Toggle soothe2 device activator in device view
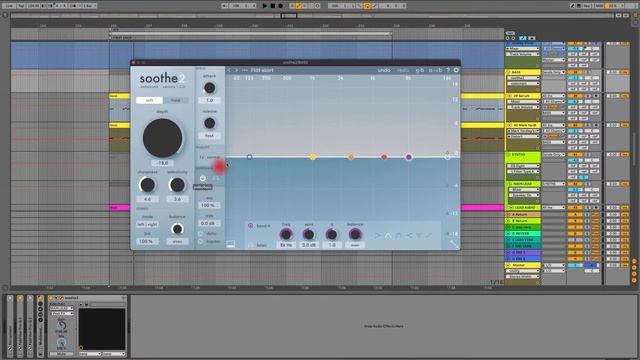 pyautogui.click(x=51, y=298)
